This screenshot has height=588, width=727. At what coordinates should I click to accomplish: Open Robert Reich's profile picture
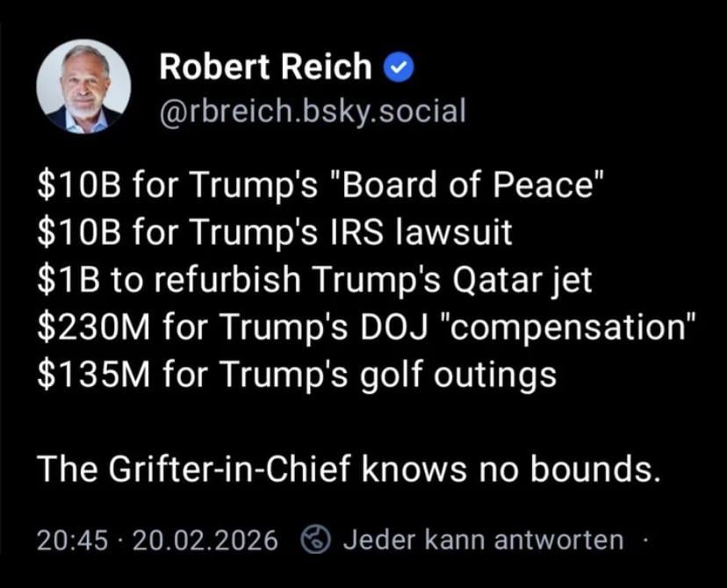tap(83, 87)
